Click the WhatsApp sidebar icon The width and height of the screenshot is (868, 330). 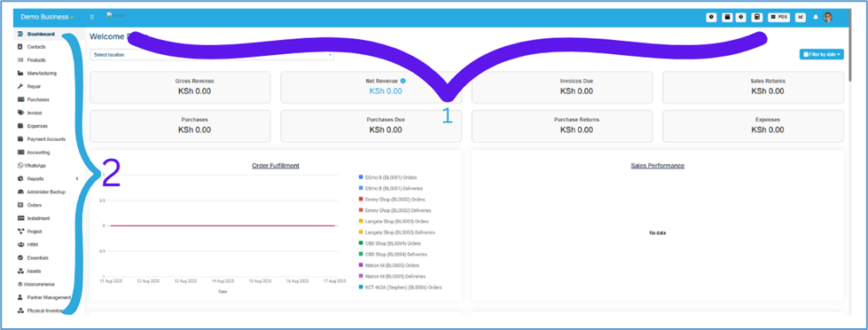pyautogui.click(x=20, y=166)
